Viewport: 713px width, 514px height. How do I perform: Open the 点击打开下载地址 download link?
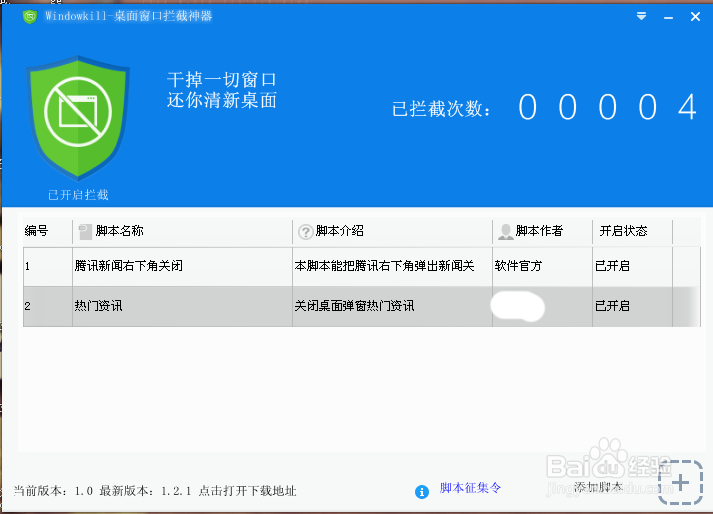pyautogui.click(x=247, y=491)
